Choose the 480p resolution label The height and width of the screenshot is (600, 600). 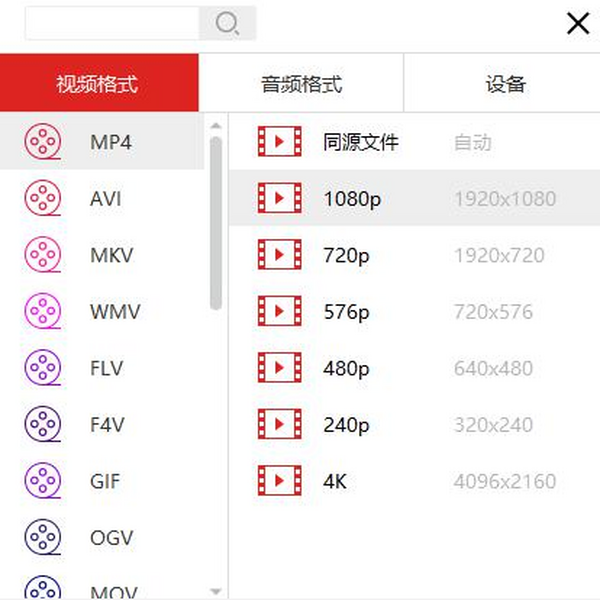point(346,368)
